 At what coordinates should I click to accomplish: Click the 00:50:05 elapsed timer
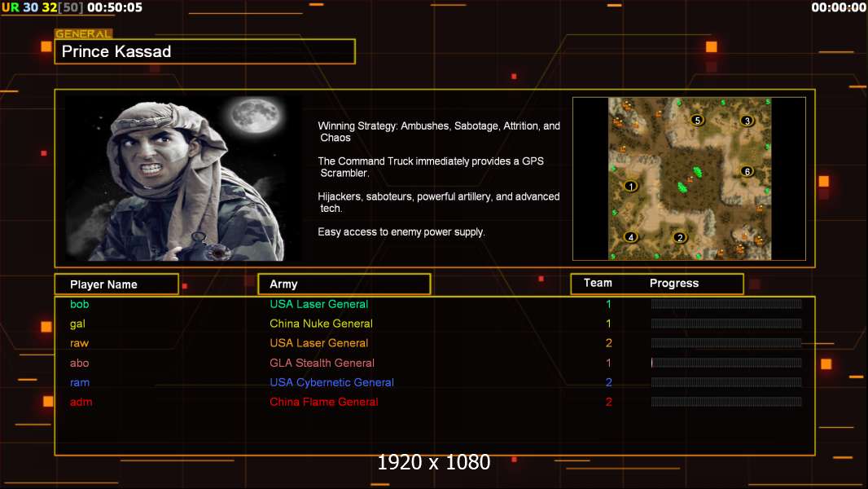pos(115,8)
